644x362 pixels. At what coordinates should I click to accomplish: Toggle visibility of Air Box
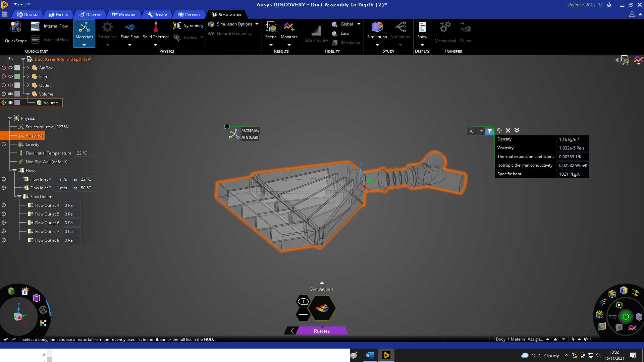pos(10,68)
